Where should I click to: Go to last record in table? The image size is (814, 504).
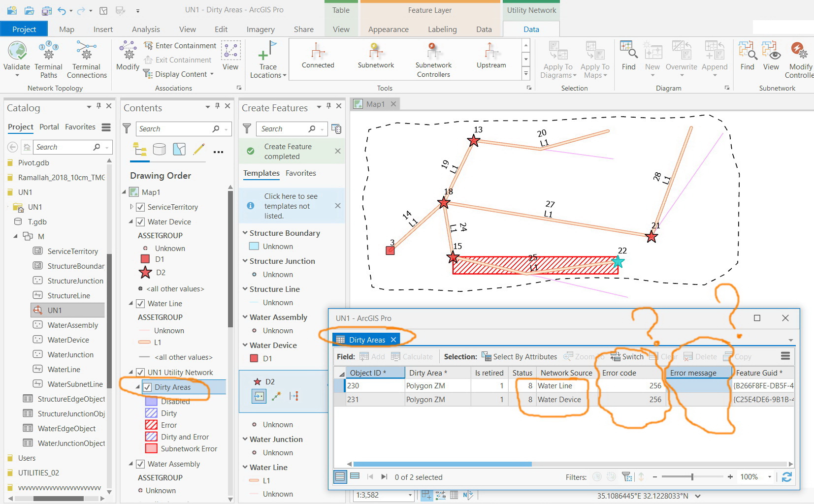[x=384, y=477]
